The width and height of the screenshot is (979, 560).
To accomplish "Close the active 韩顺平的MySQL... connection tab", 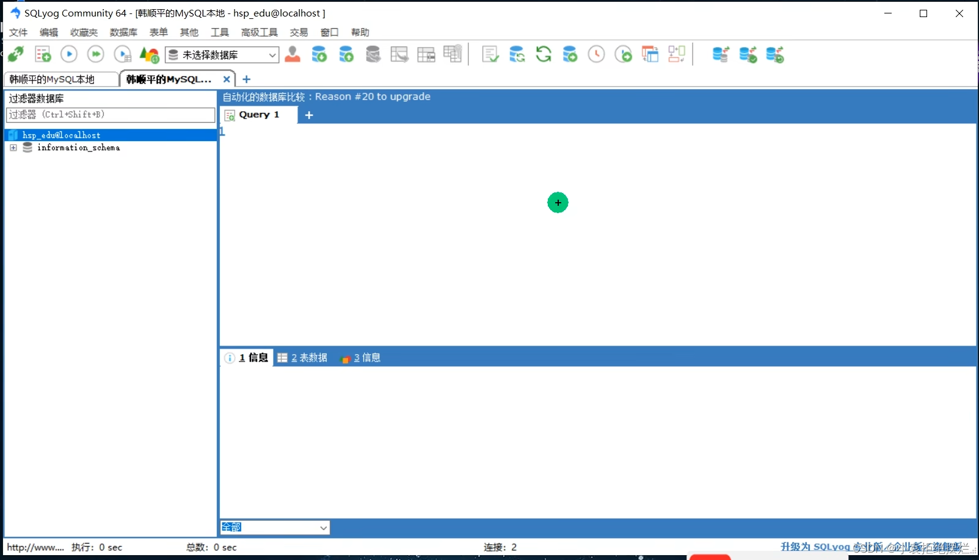I will click(x=227, y=79).
